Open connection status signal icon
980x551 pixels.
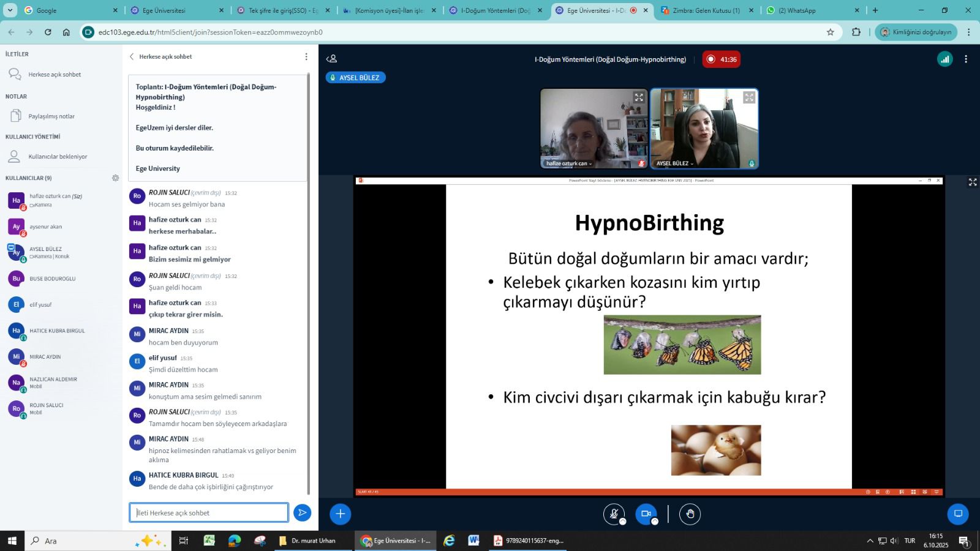coord(944,59)
